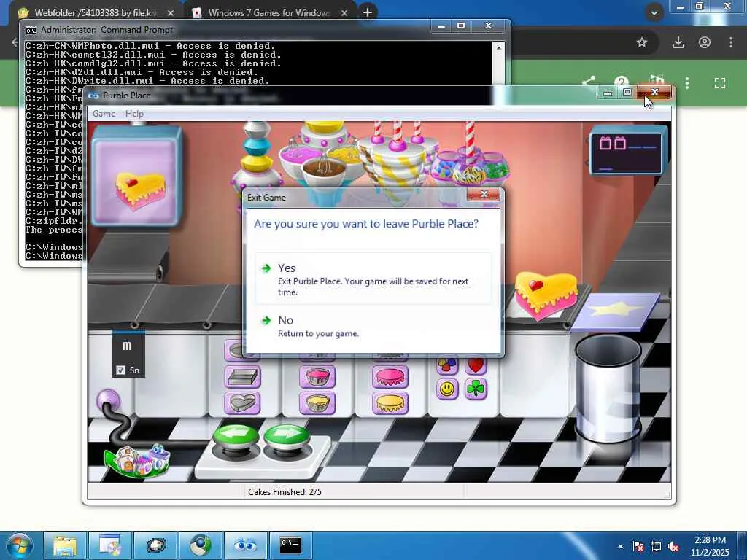Bookmark this page with the star icon
Screen dimensions: 747x560
tap(642, 42)
